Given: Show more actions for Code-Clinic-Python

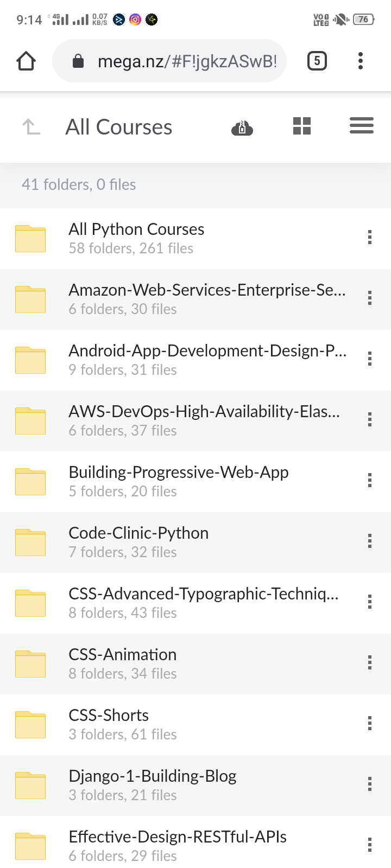Looking at the screenshot, I should [370, 541].
